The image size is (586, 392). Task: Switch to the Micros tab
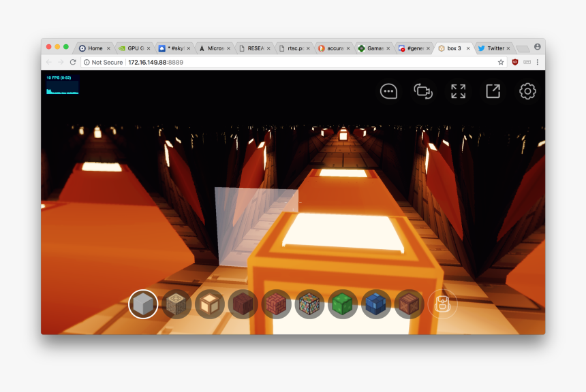tap(215, 48)
